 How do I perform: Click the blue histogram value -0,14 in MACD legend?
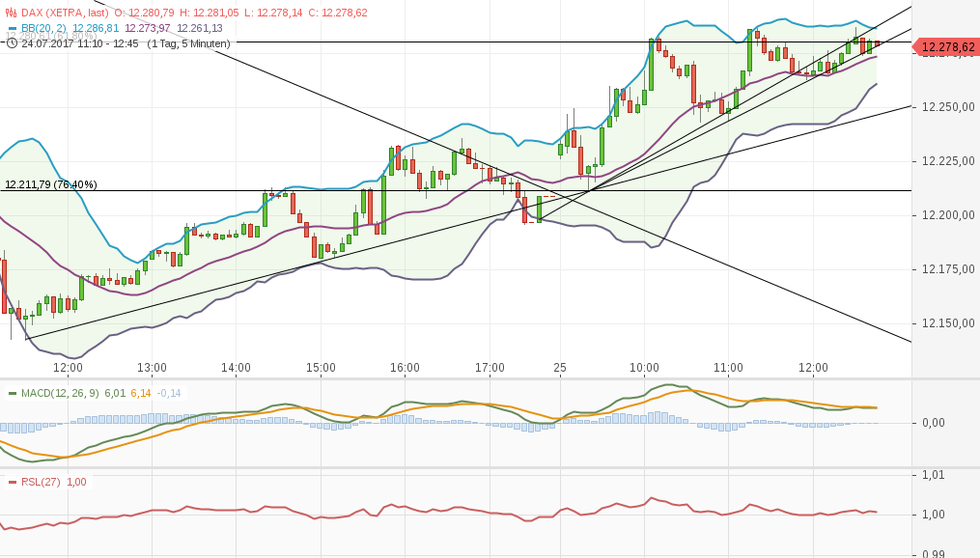[167, 393]
